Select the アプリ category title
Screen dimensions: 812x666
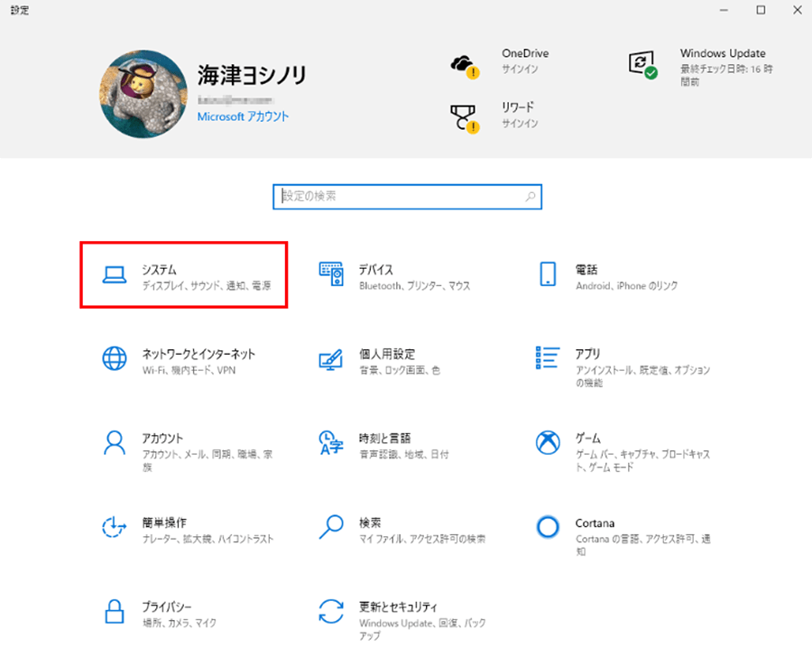pos(588,355)
